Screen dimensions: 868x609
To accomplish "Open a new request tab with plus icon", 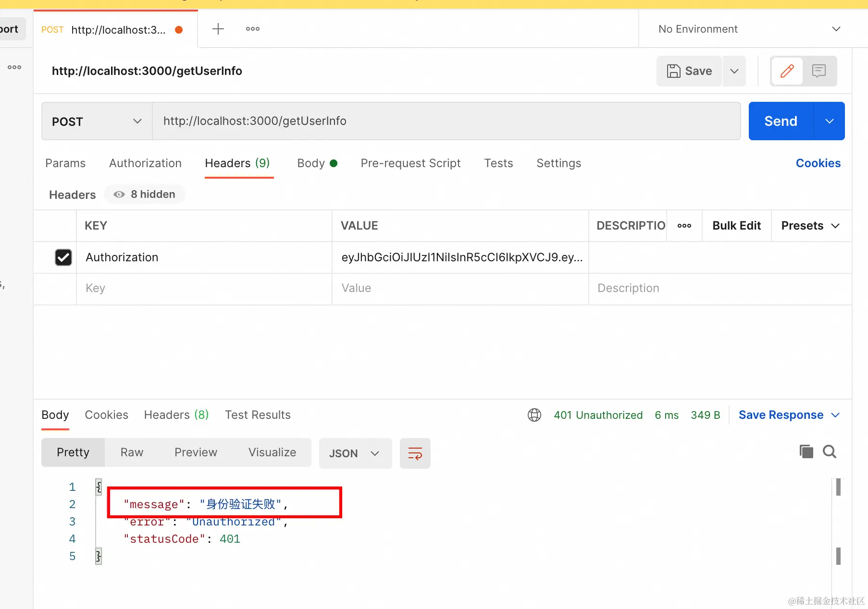I will point(218,29).
